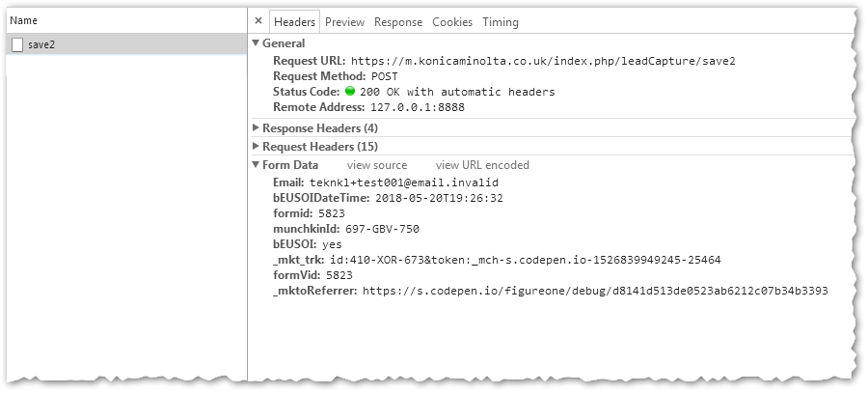This screenshot has width=868, height=393.
Task: Open the Cookies tab
Action: coord(452,22)
